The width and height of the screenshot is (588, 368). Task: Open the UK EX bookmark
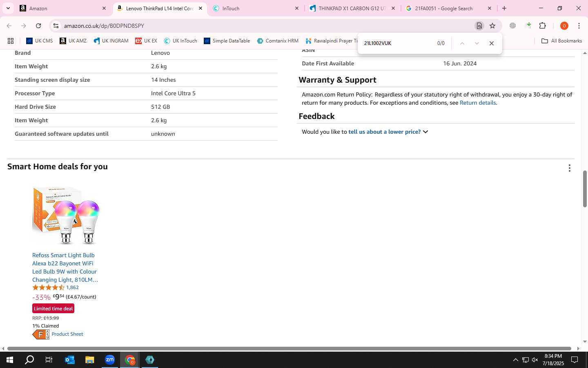point(146,41)
